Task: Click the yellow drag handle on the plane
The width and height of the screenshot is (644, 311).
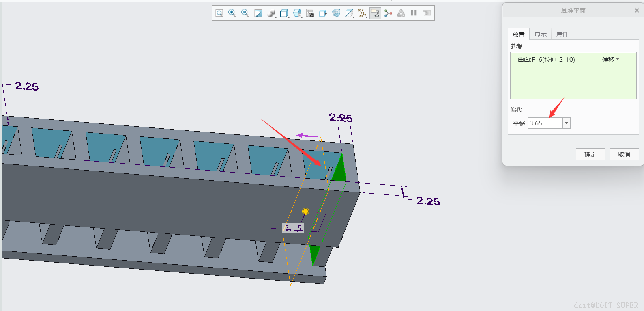Action: (x=305, y=211)
